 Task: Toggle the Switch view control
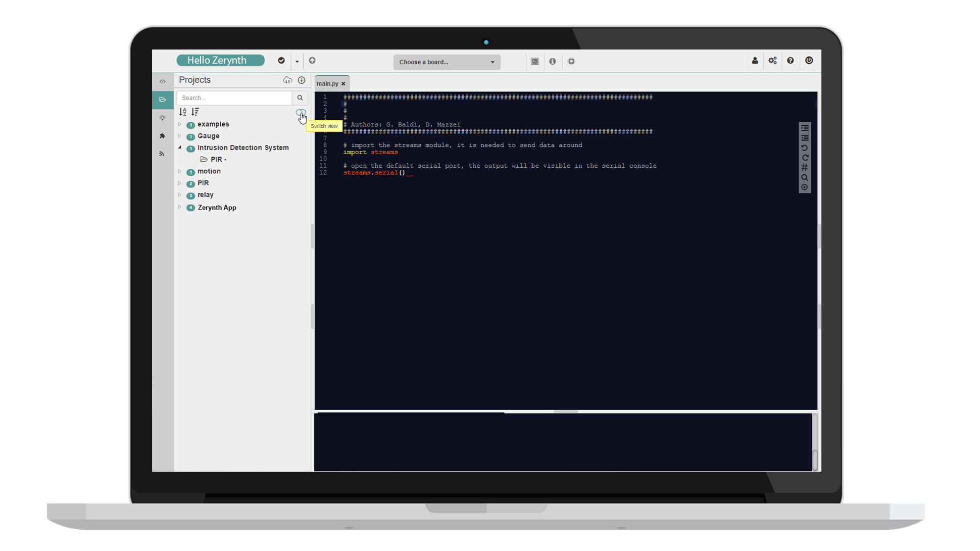[301, 113]
